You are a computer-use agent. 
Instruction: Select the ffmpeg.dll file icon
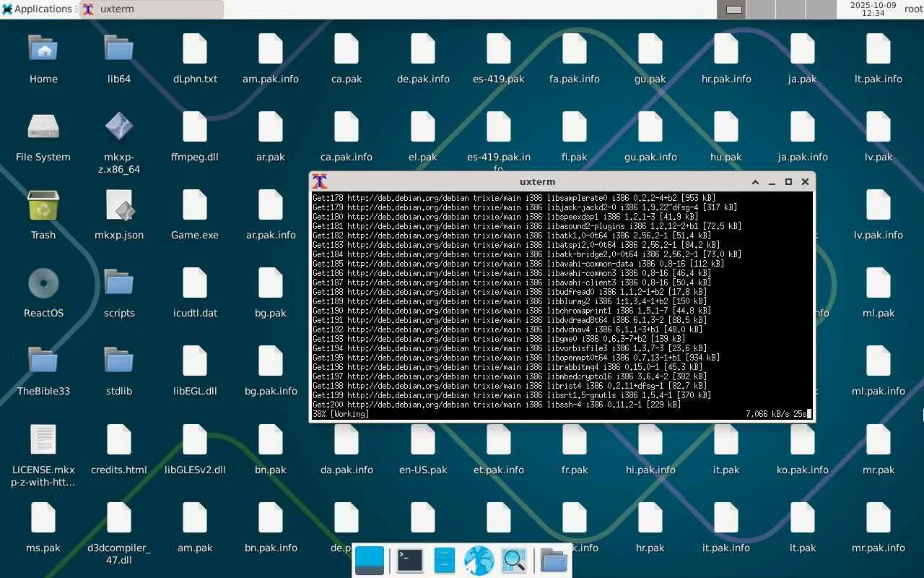tap(195, 127)
